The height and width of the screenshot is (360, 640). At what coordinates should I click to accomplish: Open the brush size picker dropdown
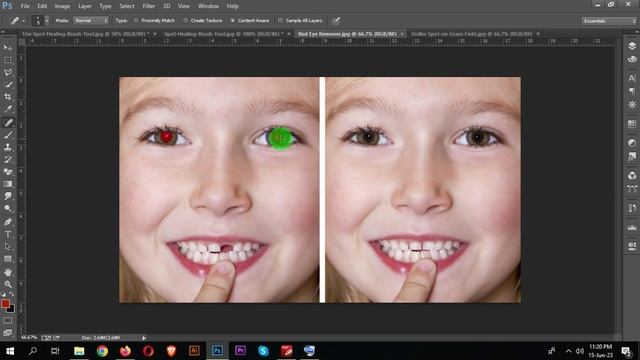[x=47, y=20]
